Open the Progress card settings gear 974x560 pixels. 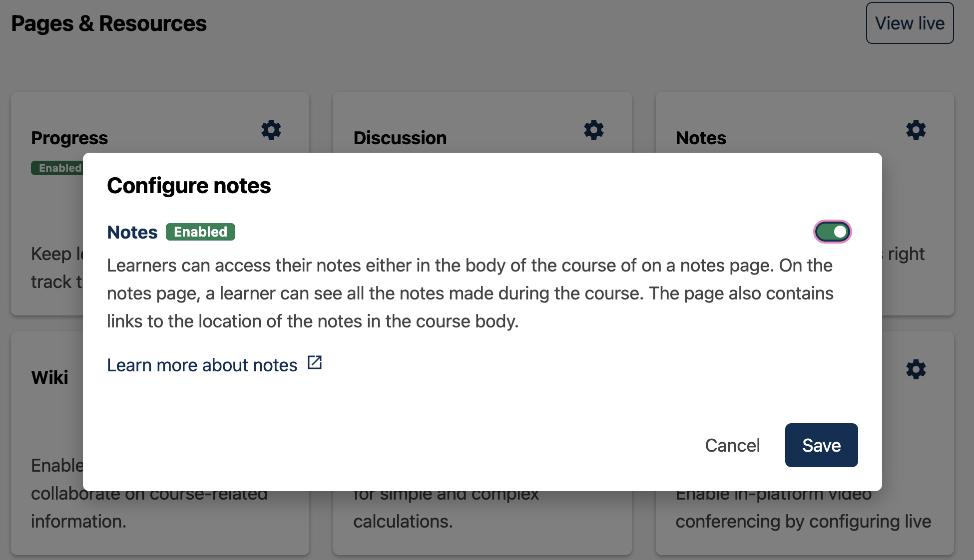click(271, 130)
